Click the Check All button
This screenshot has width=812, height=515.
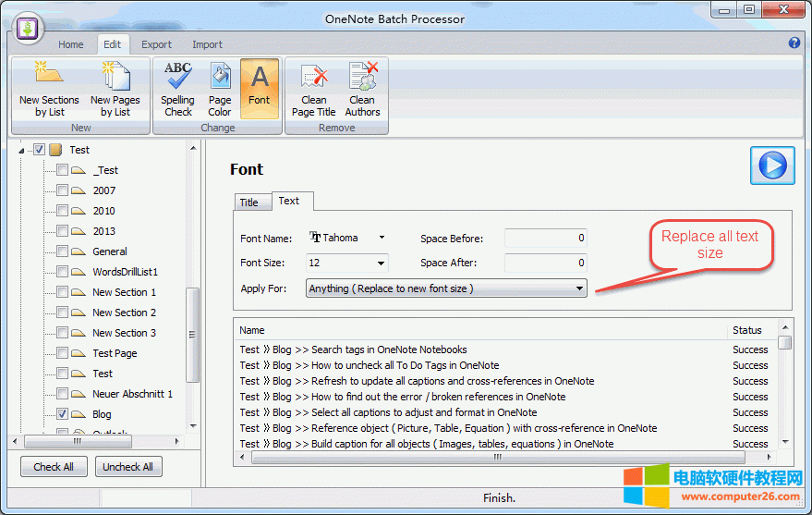click(54, 467)
